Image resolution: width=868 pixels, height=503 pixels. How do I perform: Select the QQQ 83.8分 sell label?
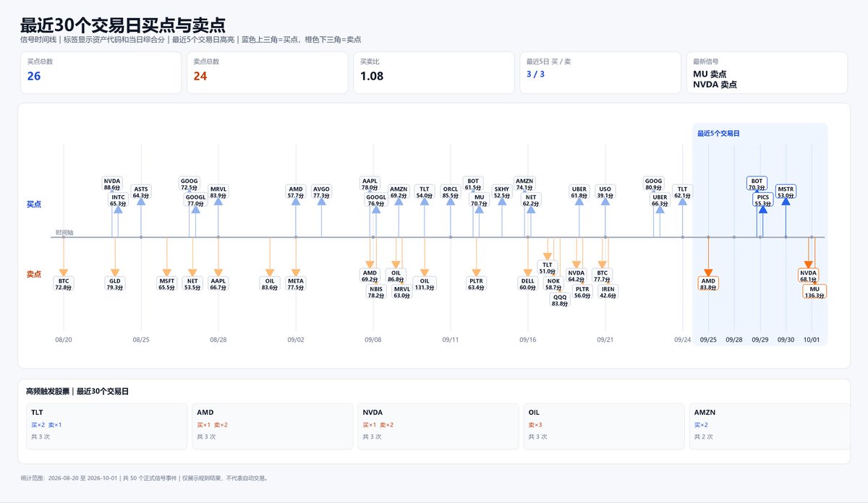[560, 300]
